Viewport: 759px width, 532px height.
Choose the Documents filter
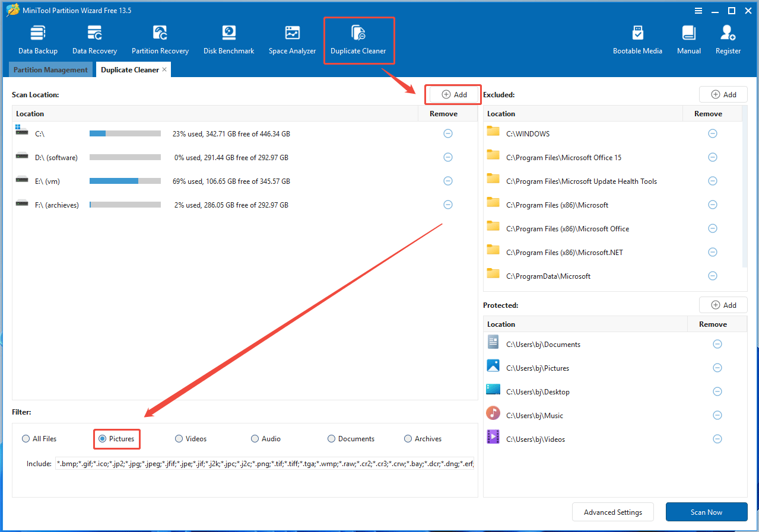(x=331, y=438)
